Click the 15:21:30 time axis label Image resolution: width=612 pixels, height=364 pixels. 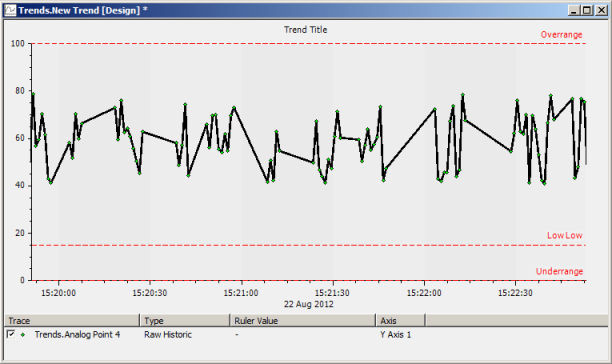[332, 293]
